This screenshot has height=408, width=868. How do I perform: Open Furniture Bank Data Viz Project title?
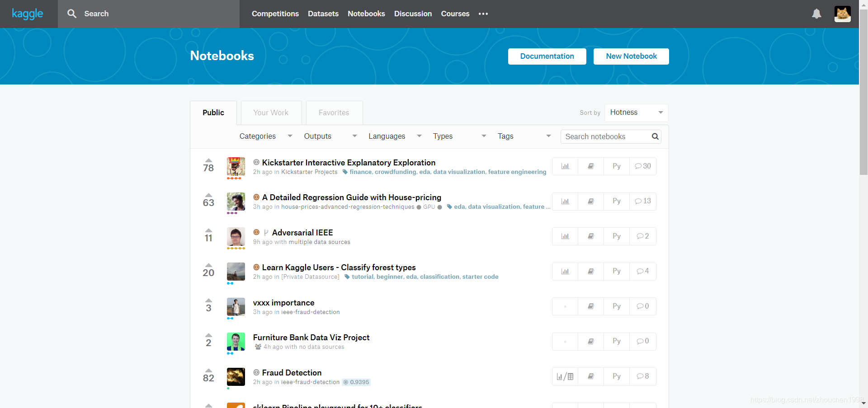(x=311, y=338)
